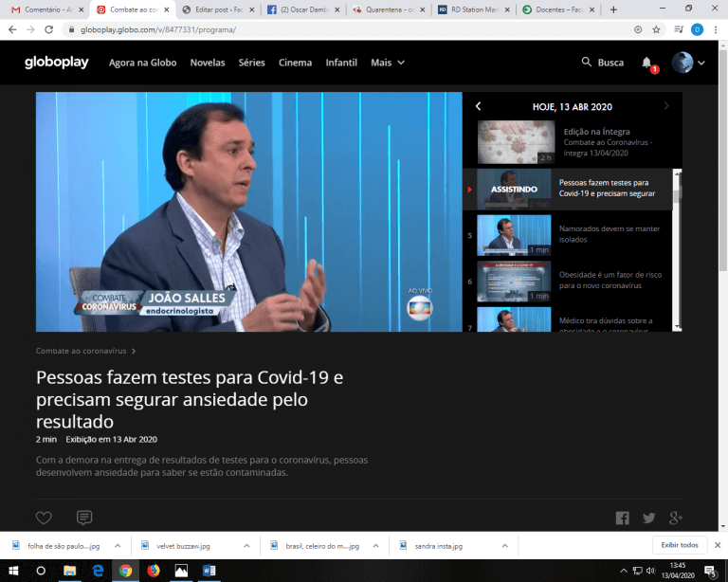Image resolution: width=728 pixels, height=582 pixels.
Task: Open Agora na Globo menu
Action: 142,63
